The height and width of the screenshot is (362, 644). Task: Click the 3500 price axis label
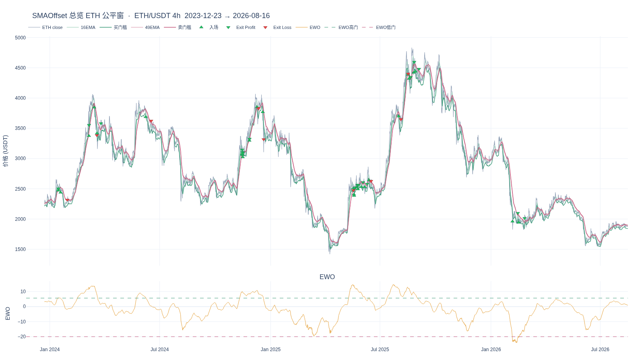[20, 128]
